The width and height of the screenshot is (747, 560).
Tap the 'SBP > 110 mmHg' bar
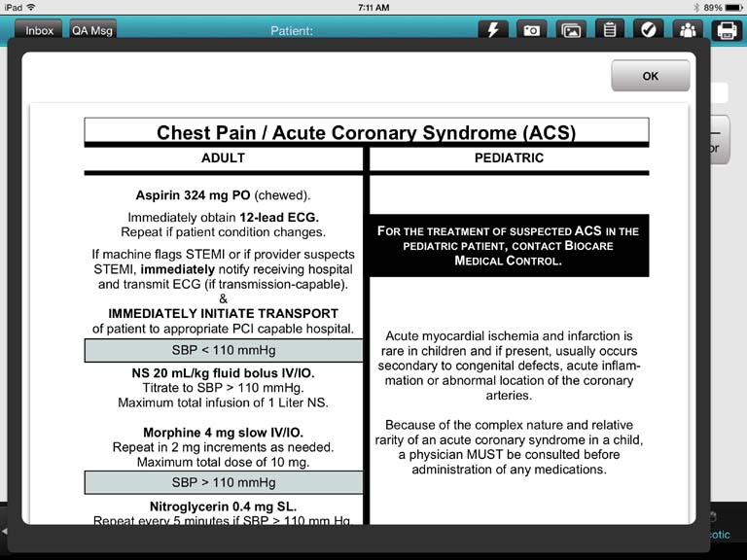(x=224, y=482)
